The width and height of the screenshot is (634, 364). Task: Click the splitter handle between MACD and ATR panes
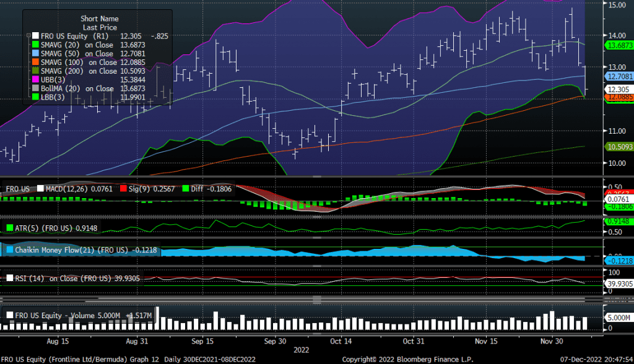point(317,217)
